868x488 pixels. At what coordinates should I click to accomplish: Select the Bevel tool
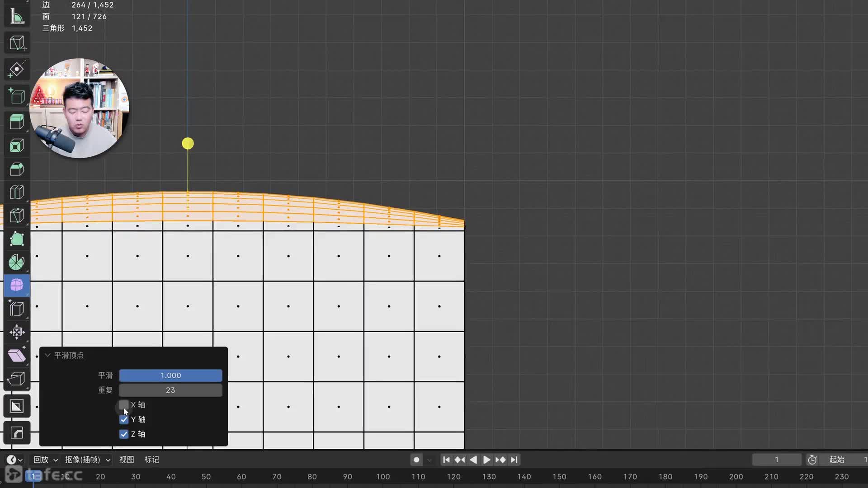17,169
